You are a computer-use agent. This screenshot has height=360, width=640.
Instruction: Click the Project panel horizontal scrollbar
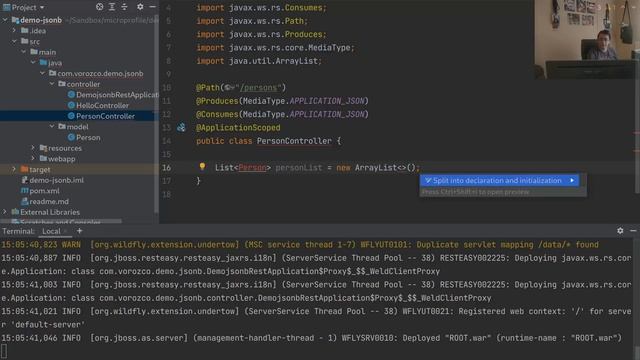click(61, 221)
